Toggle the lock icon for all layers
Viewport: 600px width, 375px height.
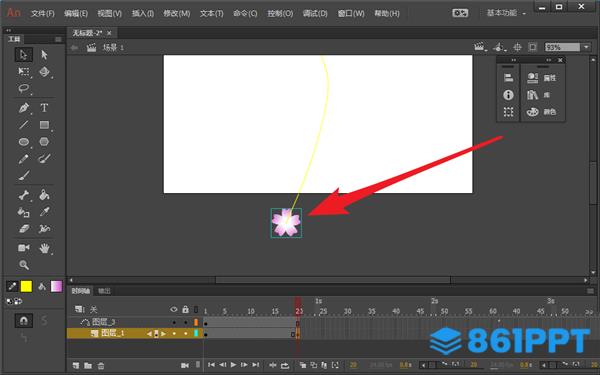click(x=186, y=309)
